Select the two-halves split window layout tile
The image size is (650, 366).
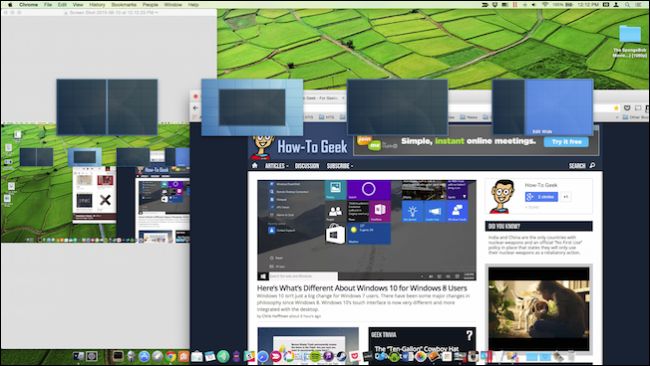[107, 107]
